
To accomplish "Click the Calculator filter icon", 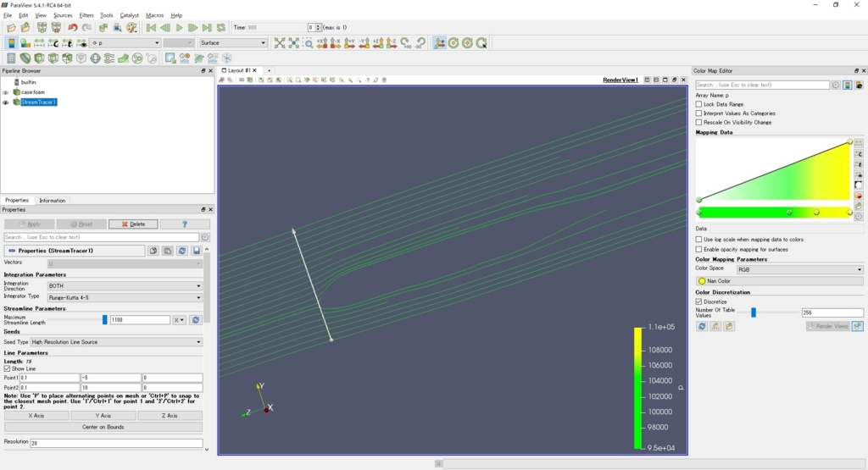I will (11, 58).
